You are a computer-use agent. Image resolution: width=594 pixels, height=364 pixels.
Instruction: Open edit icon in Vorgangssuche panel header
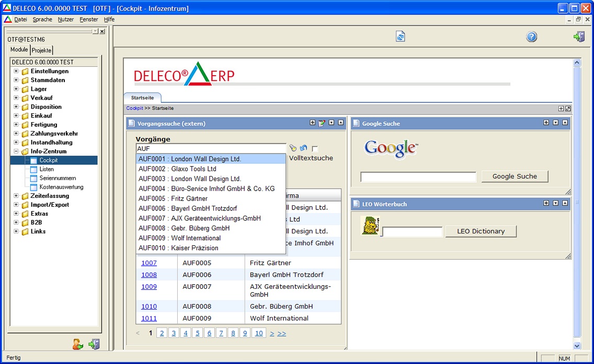click(x=322, y=123)
